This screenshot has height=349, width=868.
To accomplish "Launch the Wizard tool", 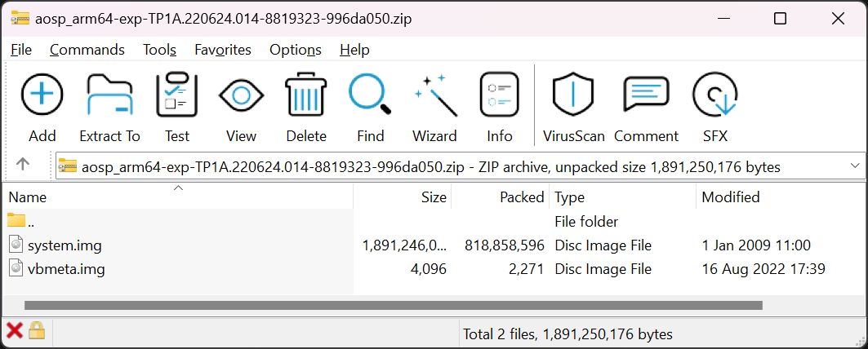I will click(x=434, y=96).
